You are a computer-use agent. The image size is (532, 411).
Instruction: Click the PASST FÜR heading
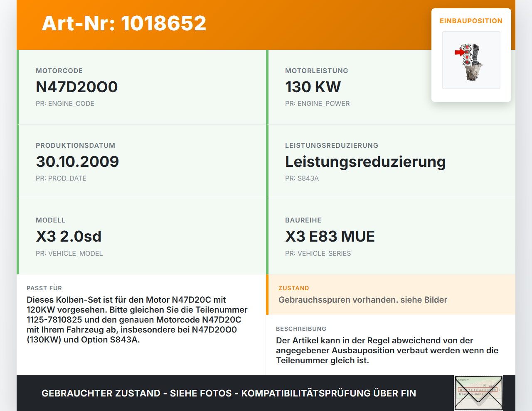coord(44,288)
